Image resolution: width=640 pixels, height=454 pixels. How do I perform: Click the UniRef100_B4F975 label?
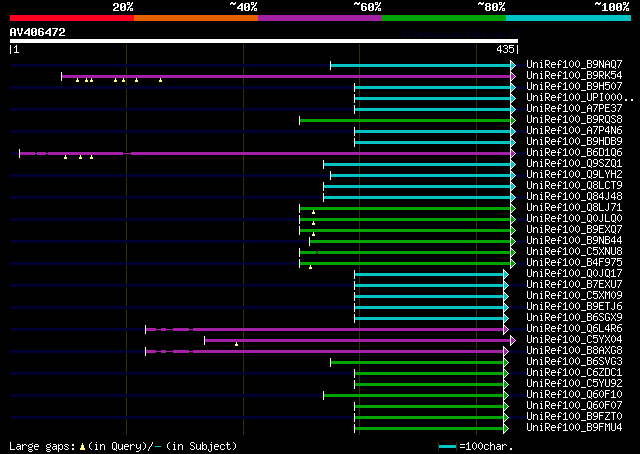[574, 263]
